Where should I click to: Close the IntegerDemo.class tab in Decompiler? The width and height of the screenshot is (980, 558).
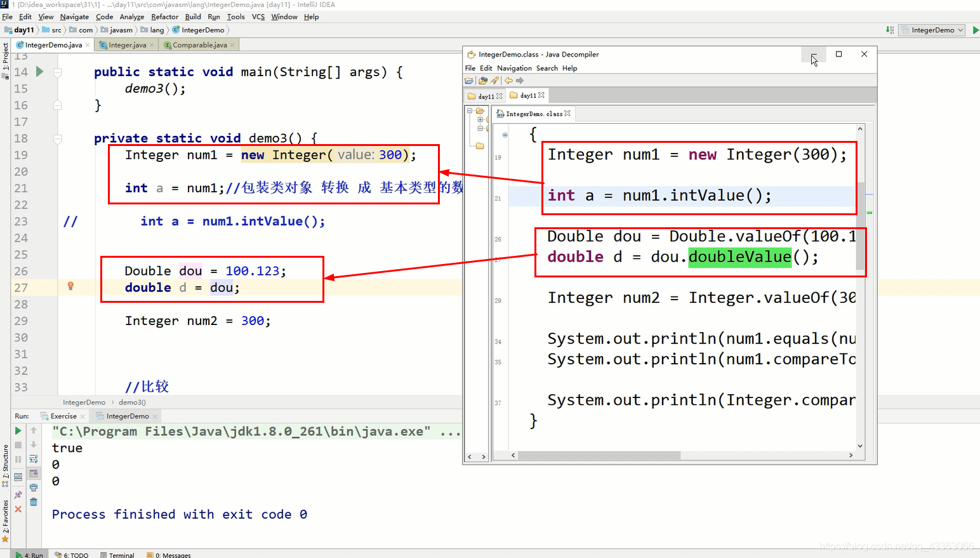point(567,114)
